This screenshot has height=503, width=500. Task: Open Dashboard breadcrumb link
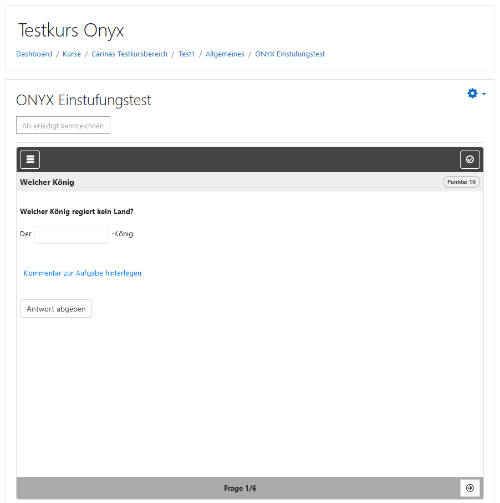34,54
